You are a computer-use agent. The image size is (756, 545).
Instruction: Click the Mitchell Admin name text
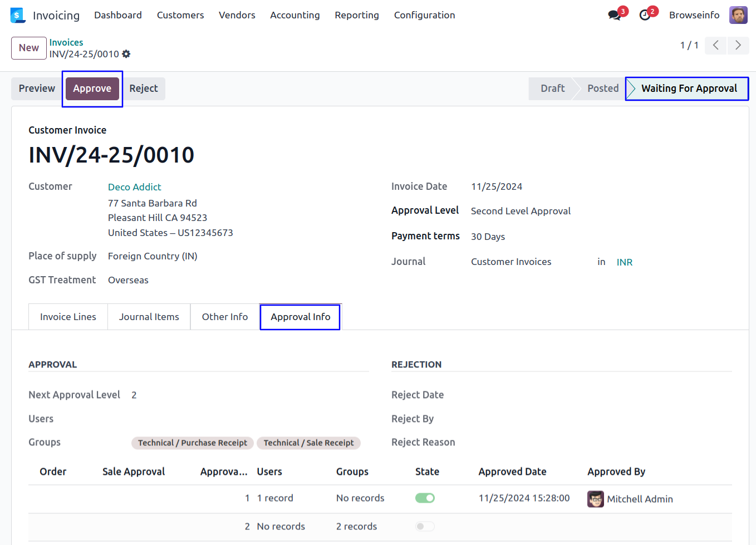coord(640,499)
